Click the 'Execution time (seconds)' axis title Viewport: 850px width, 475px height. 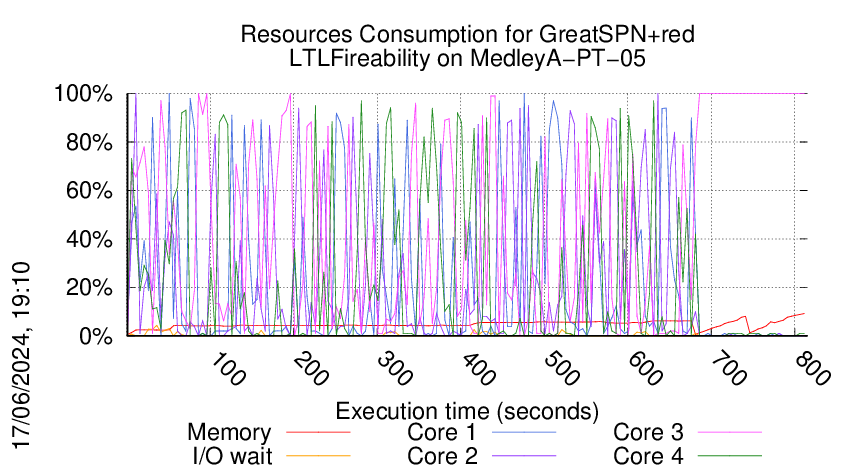pos(467,412)
